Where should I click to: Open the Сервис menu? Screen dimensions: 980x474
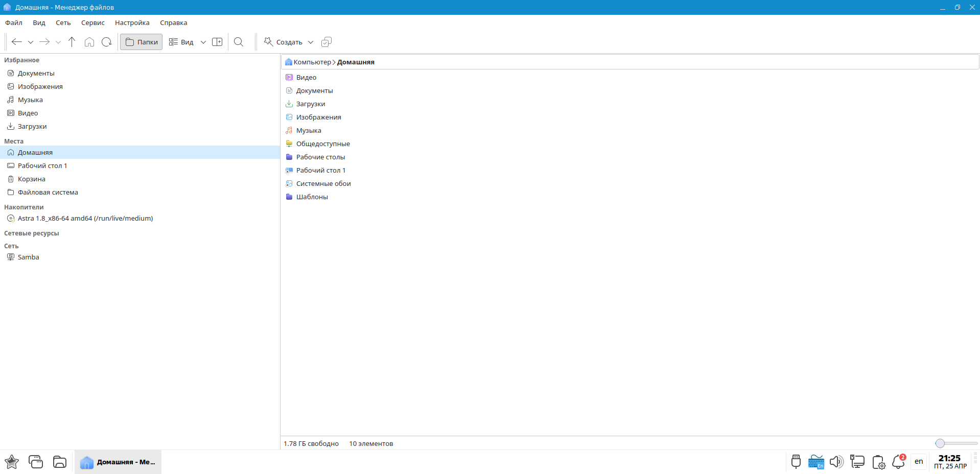click(92, 22)
